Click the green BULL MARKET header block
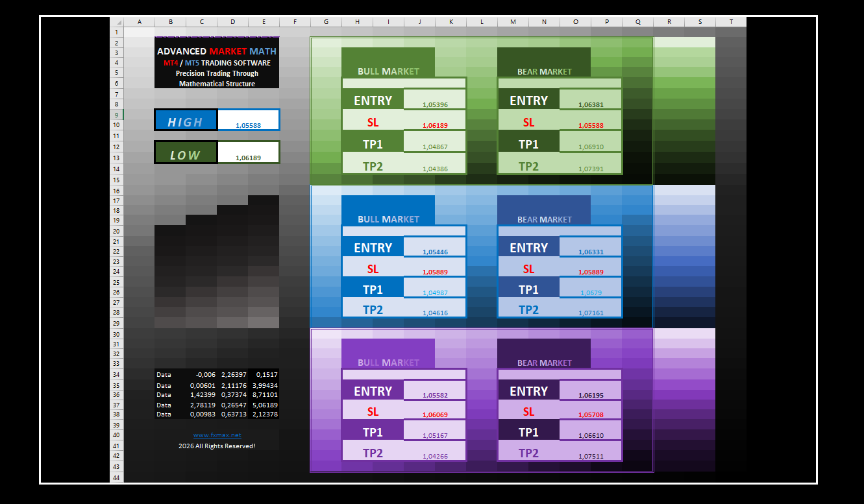864x504 pixels. coord(388,64)
